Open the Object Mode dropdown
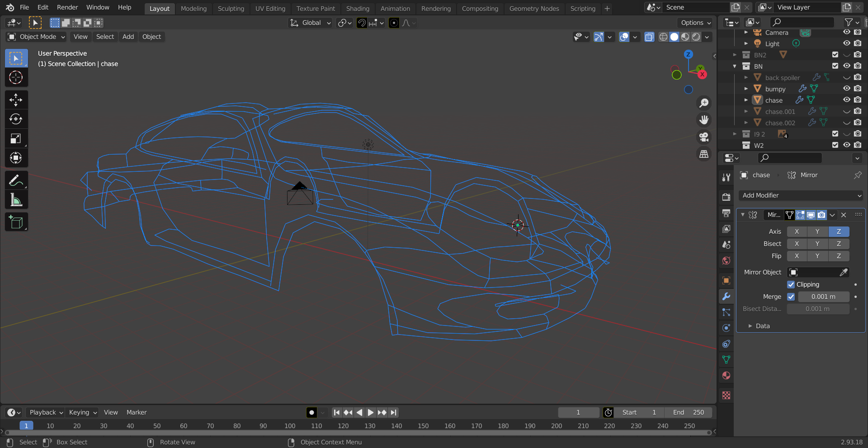Image resolution: width=868 pixels, height=448 pixels. [x=37, y=37]
